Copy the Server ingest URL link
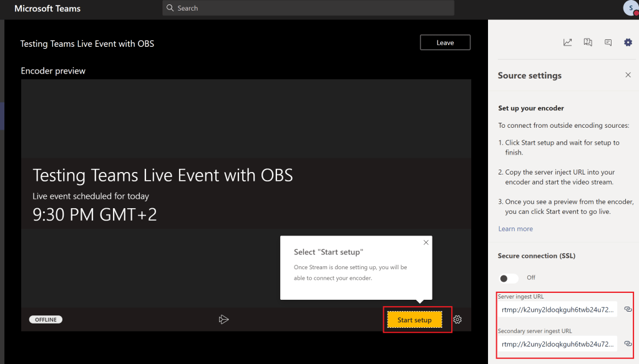The width and height of the screenshot is (639, 364). pos(628,309)
